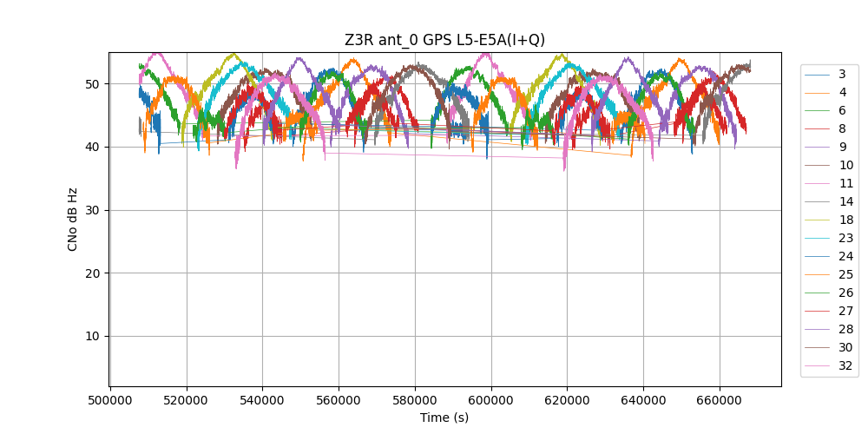The width and height of the screenshot is (868, 434).
Task: Select the purple legend line beside 9
Action: [817, 148]
